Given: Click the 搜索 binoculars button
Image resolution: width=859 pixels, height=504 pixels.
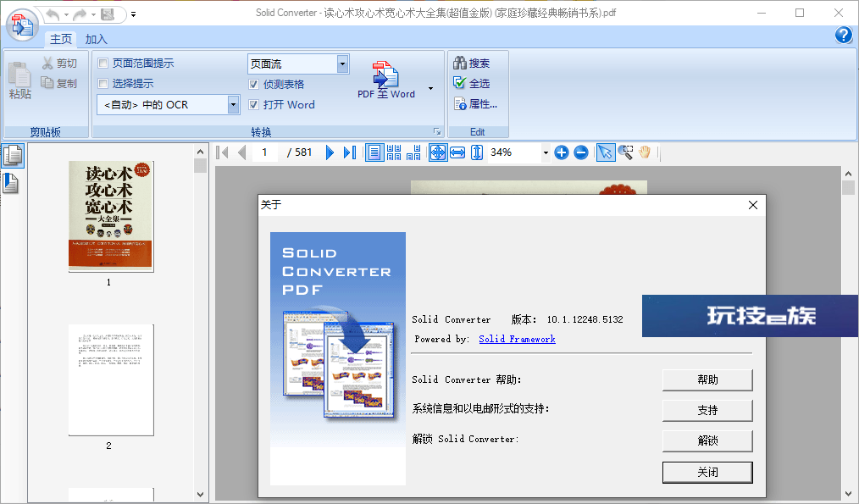Looking at the screenshot, I should (472, 63).
